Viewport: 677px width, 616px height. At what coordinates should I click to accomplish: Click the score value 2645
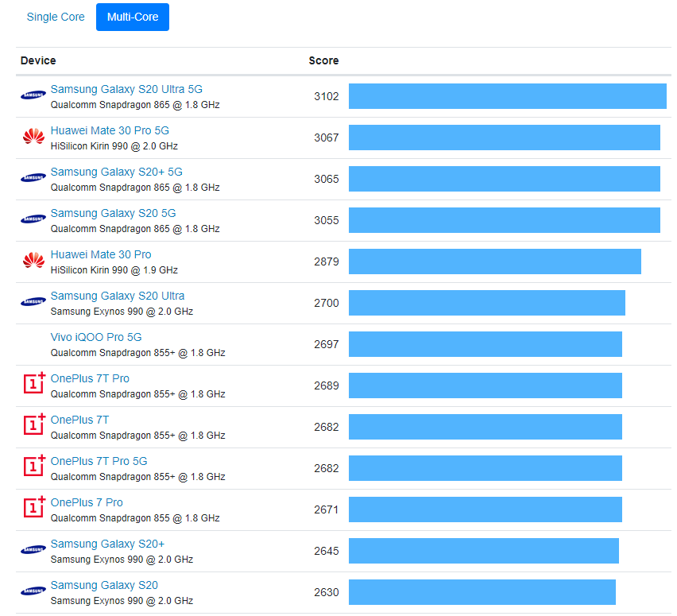[x=327, y=551]
